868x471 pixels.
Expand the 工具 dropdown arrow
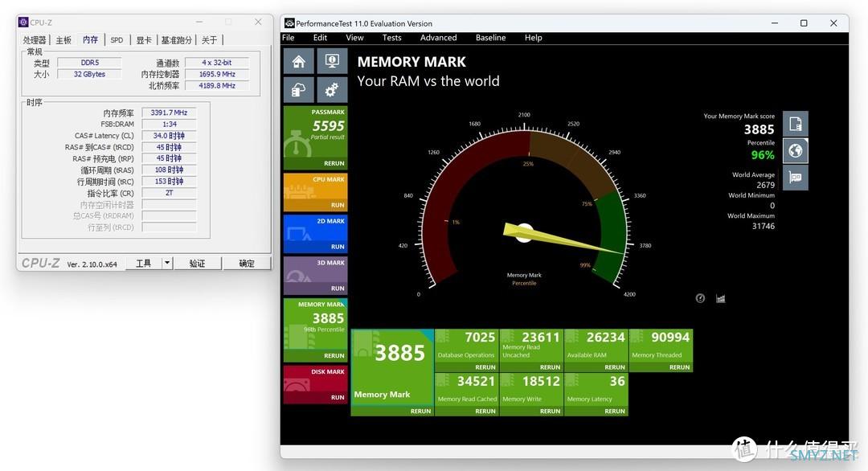click(x=167, y=264)
